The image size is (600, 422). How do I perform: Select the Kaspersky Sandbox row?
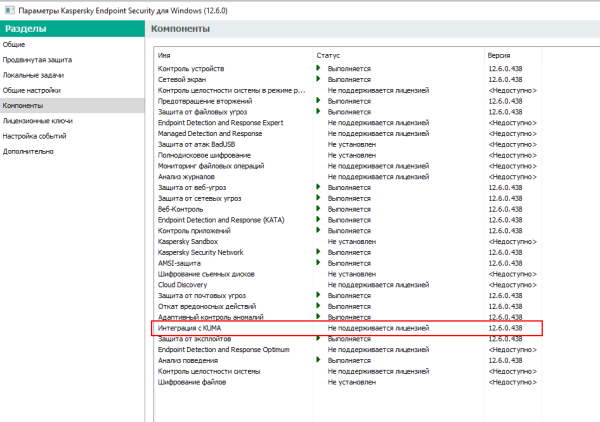point(347,241)
